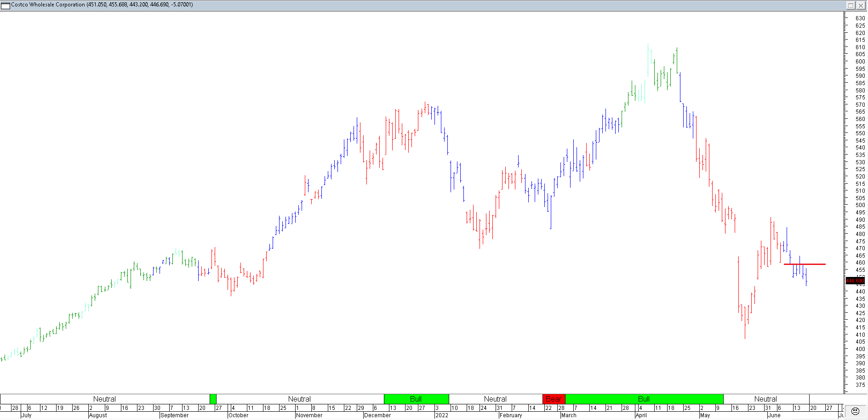This screenshot has height=420, width=868.
Task: Click the neutral-face smiley button at bottom right
Action: click(x=855, y=411)
